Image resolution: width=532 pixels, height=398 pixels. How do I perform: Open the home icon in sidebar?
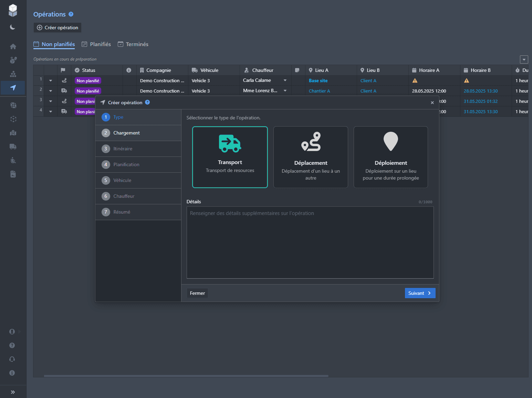(13, 46)
